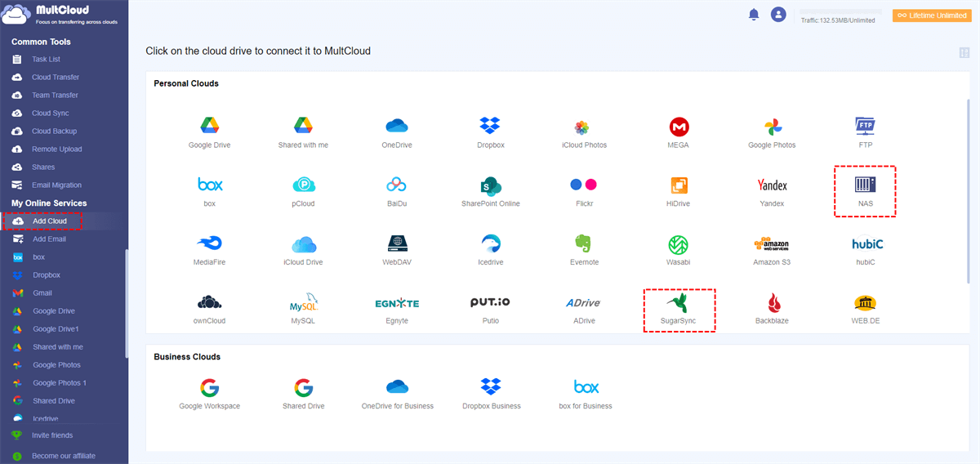Click Become our affiliate link

click(x=64, y=456)
